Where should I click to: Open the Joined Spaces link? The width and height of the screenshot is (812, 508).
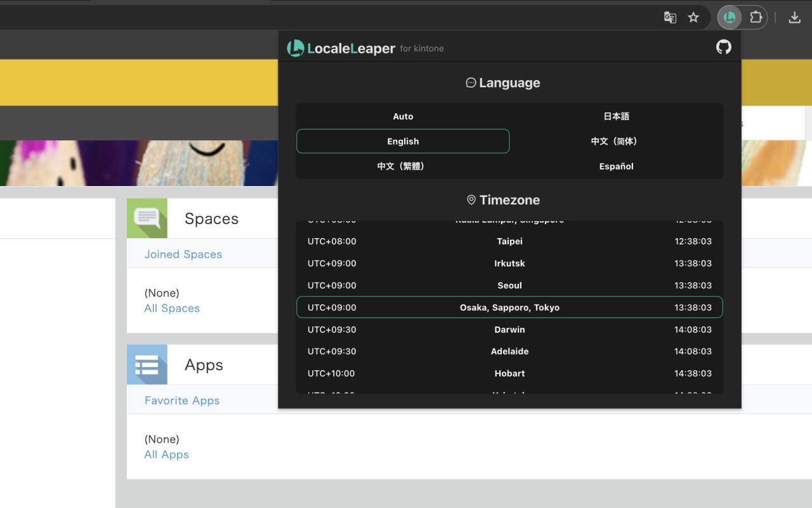coord(183,254)
